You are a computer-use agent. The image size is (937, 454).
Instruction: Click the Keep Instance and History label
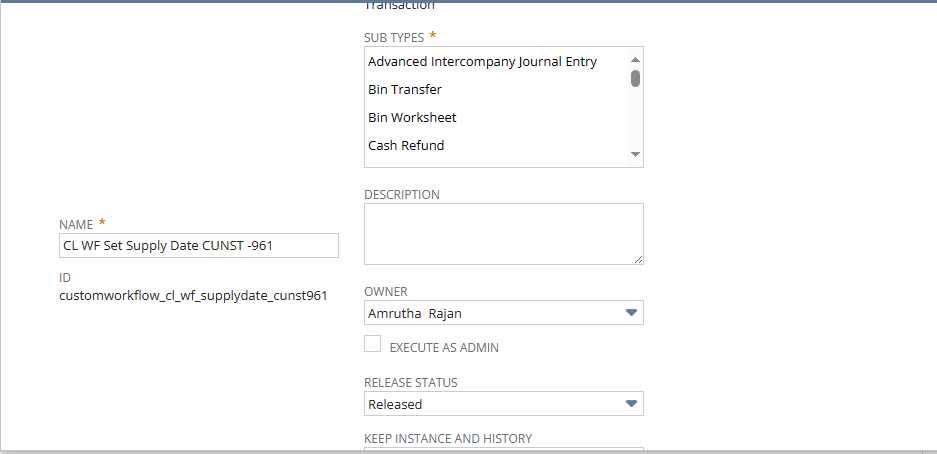tap(448, 438)
